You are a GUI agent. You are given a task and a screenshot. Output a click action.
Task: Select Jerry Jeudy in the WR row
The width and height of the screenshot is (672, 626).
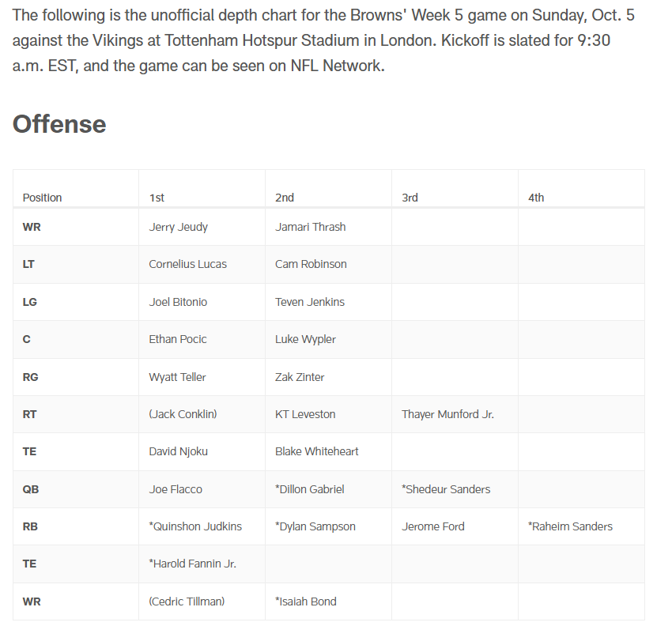click(x=178, y=227)
